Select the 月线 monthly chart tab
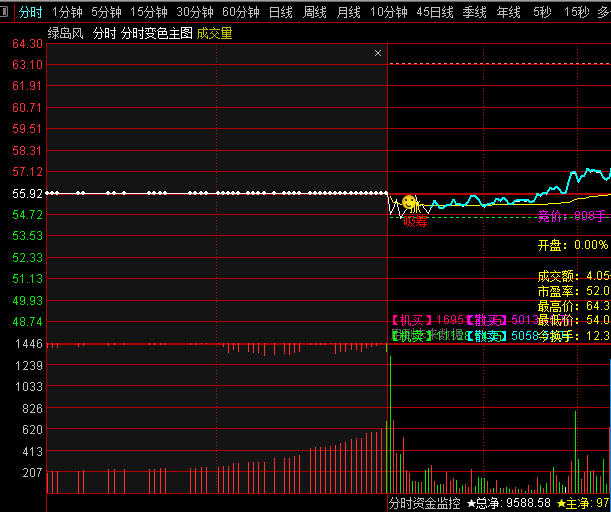The height and width of the screenshot is (512, 611). tap(349, 12)
